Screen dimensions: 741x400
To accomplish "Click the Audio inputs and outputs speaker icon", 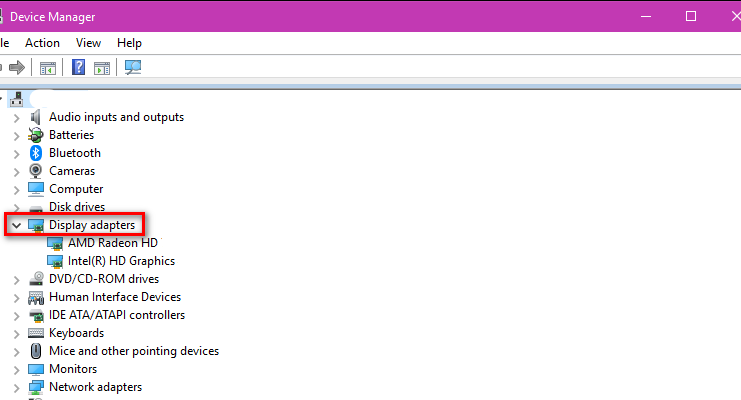I will pos(35,117).
